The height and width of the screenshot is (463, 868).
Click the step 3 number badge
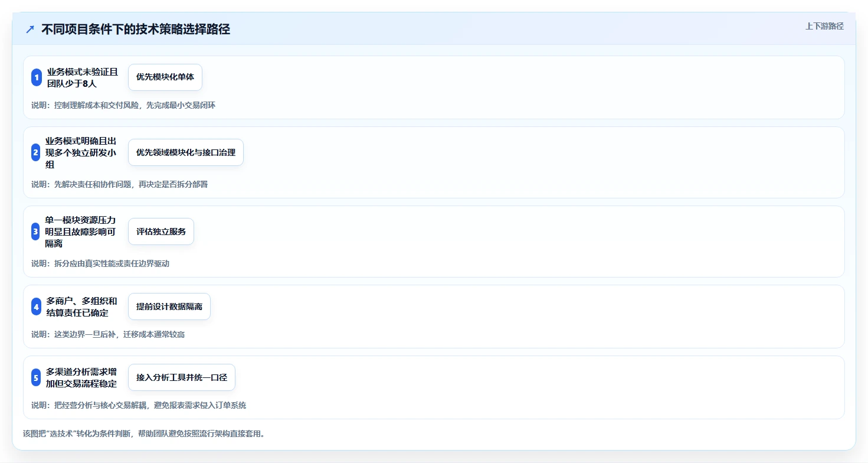point(36,231)
